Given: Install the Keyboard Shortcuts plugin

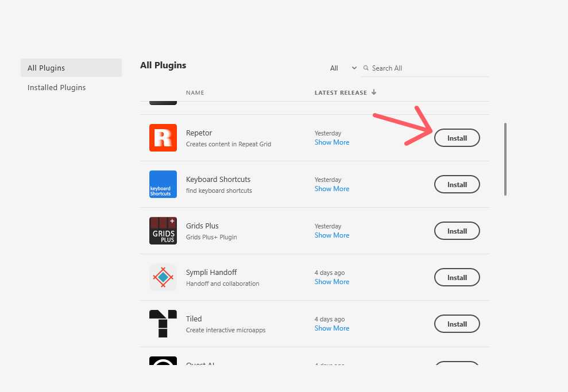Looking at the screenshot, I should pyautogui.click(x=457, y=184).
